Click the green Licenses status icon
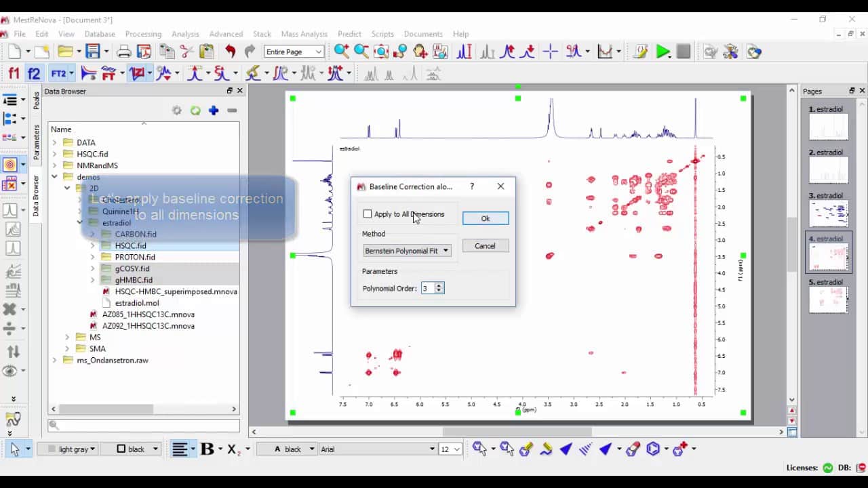Viewport: 868px width, 488px height. [x=828, y=468]
